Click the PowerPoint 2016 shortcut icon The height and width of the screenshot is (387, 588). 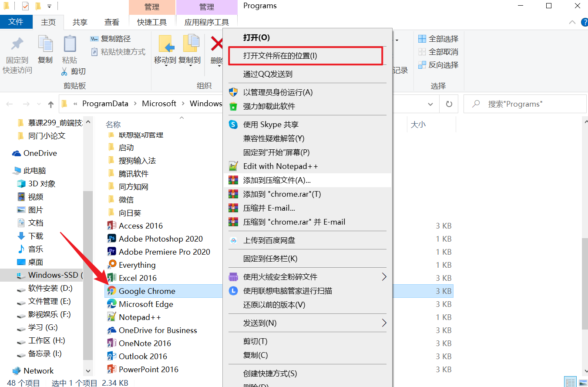[x=112, y=369]
